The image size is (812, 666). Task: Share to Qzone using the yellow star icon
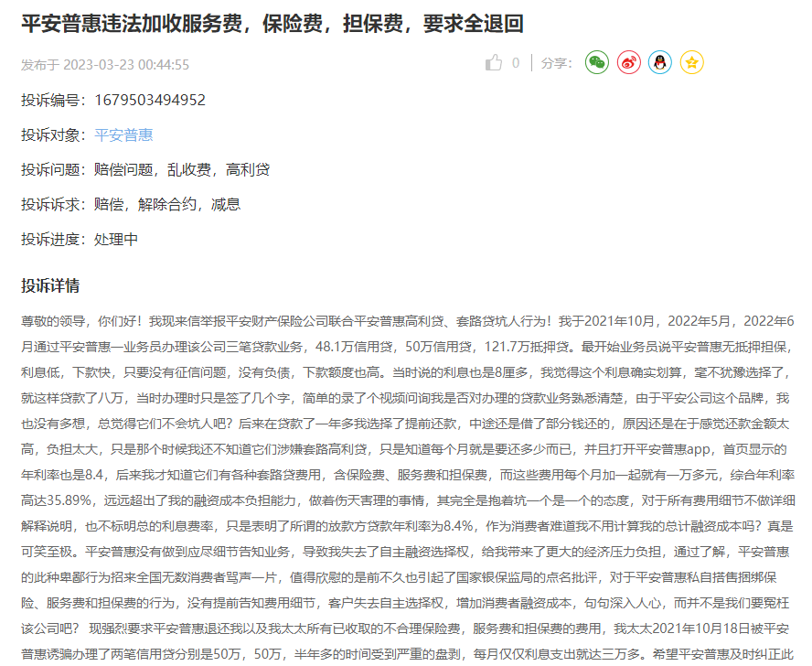pyautogui.click(x=692, y=63)
